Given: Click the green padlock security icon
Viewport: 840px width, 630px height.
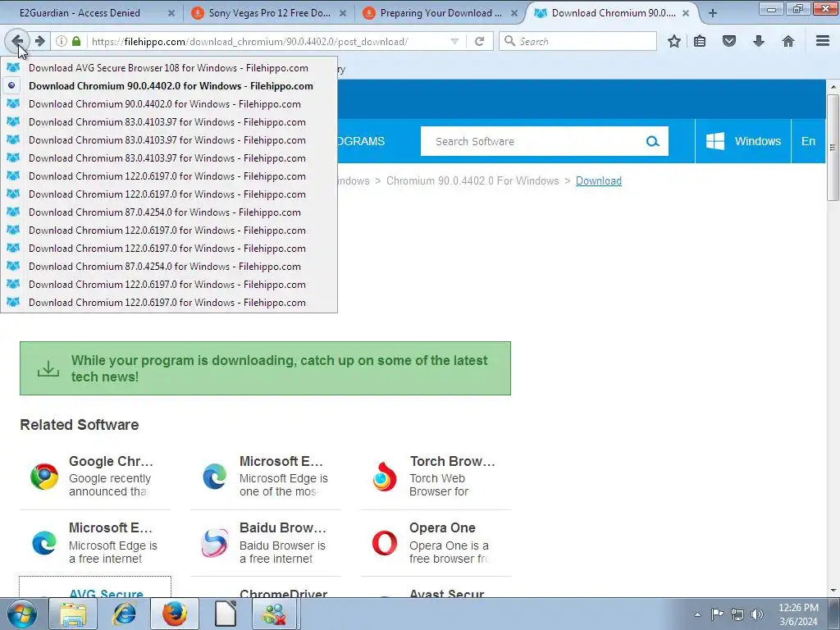Looking at the screenshot, I should (x=76, y=41).
